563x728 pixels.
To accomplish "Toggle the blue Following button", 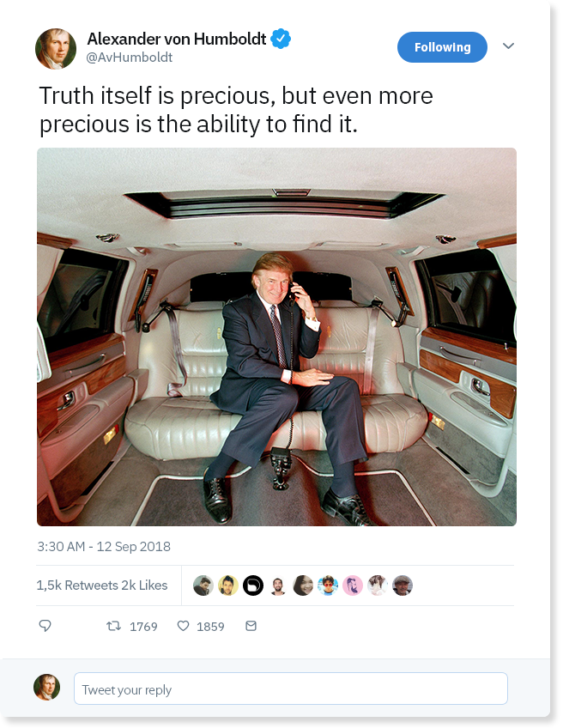I will click(442, 47).
